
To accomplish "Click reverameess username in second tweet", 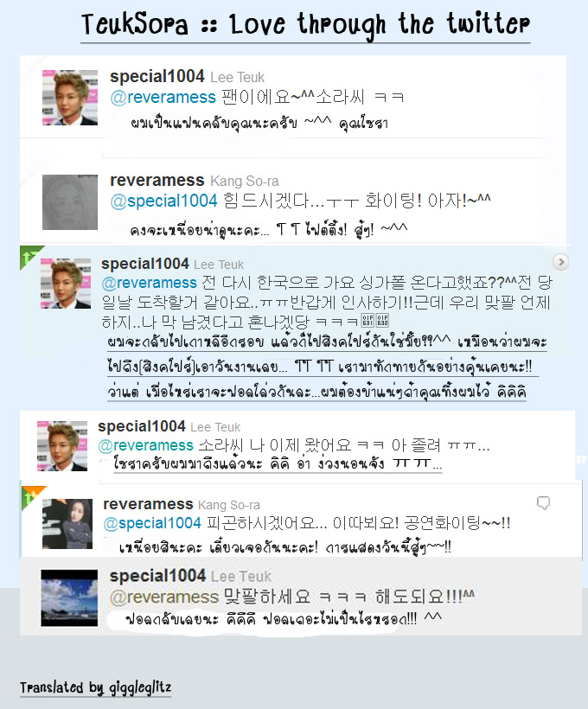I will (x=157, y=181).
